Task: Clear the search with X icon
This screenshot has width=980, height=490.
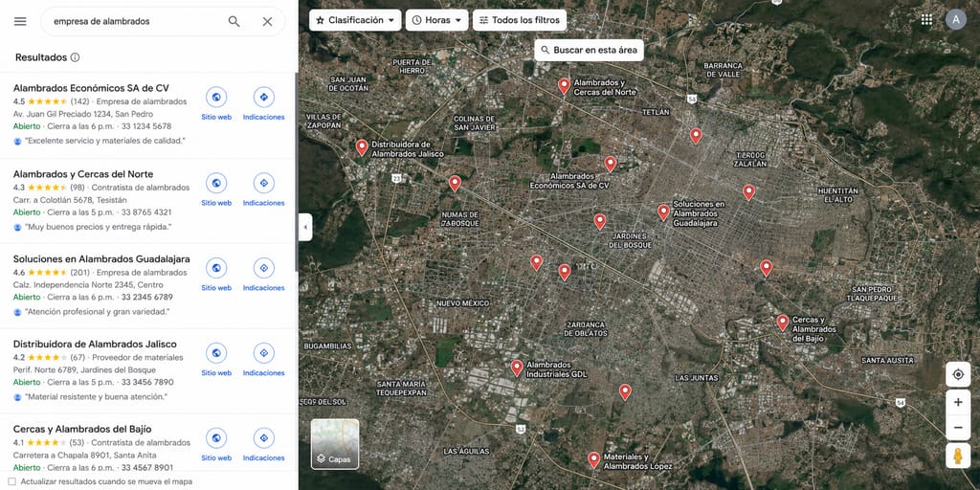Action: [x=268, y=21]
